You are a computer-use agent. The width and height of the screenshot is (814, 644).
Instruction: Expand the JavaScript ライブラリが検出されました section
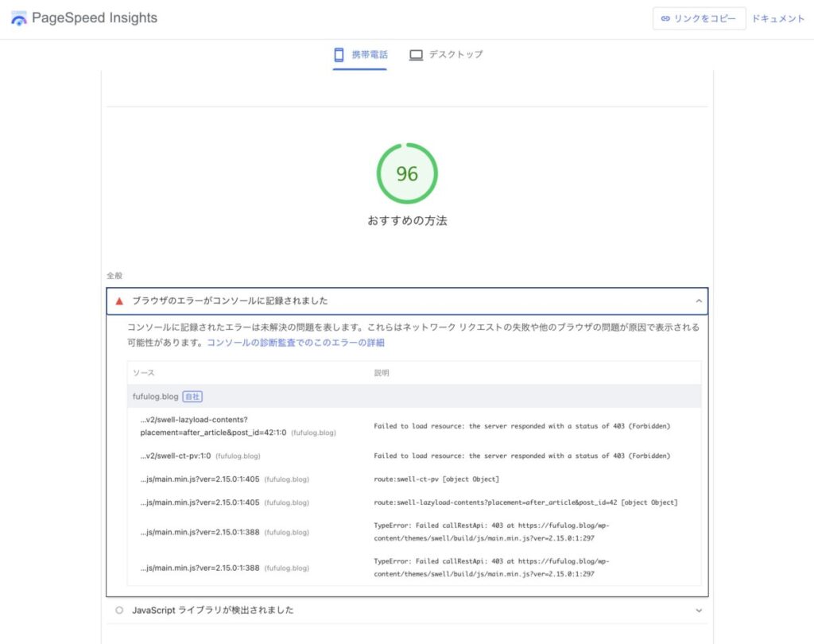point(408,610)
